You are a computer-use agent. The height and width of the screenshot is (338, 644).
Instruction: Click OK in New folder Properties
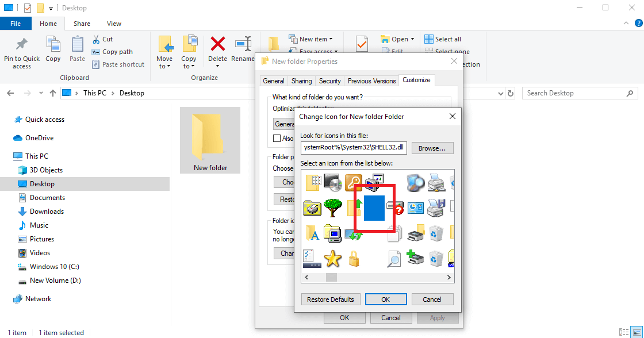tap(344, 317)
